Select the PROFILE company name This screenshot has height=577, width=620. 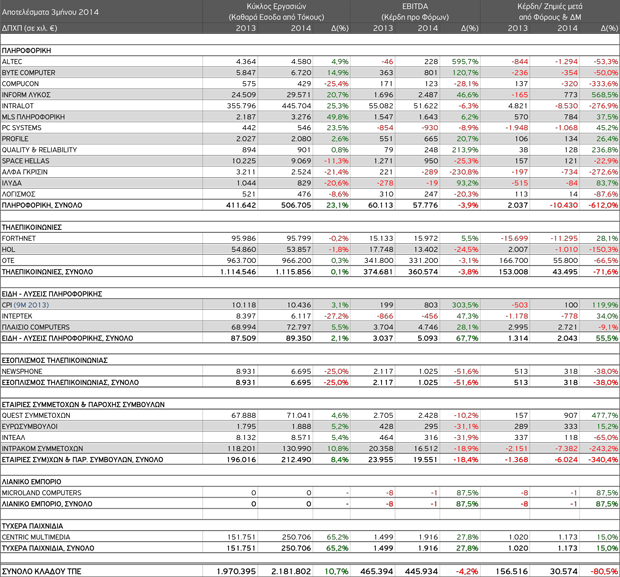(15, 139)
